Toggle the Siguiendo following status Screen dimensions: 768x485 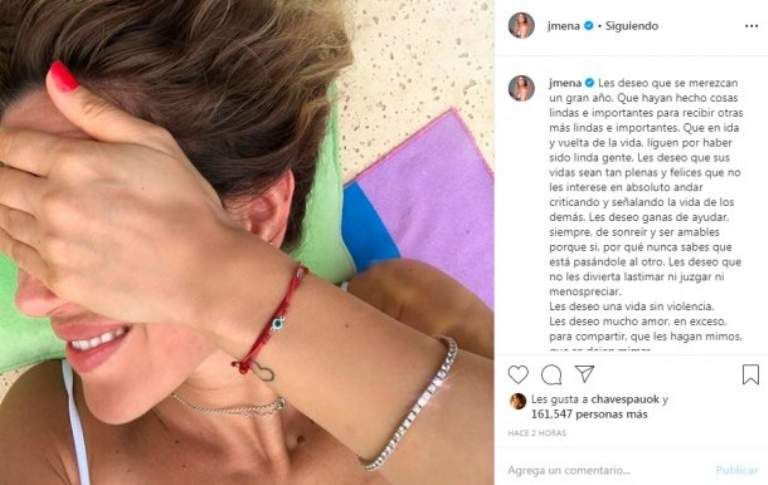[x=631, y=26]
